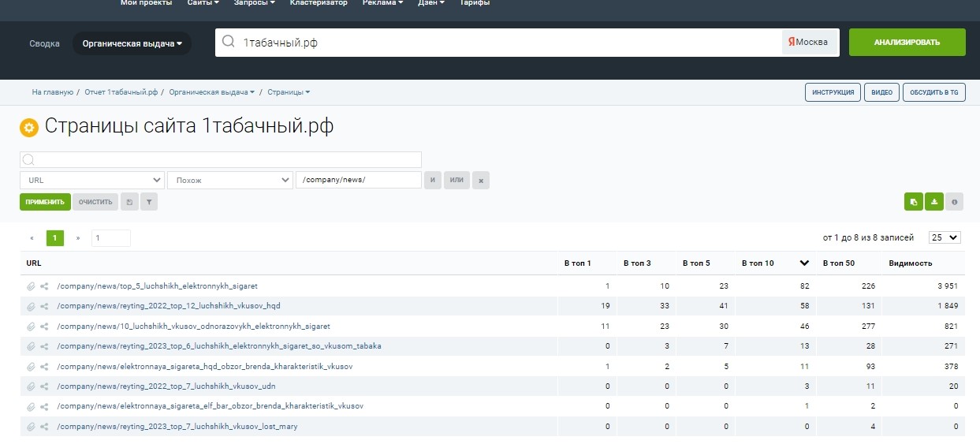Click paperclip icon for 10_luchshikh_vkusov_odnorazovykh row

[x=31, y=327]
